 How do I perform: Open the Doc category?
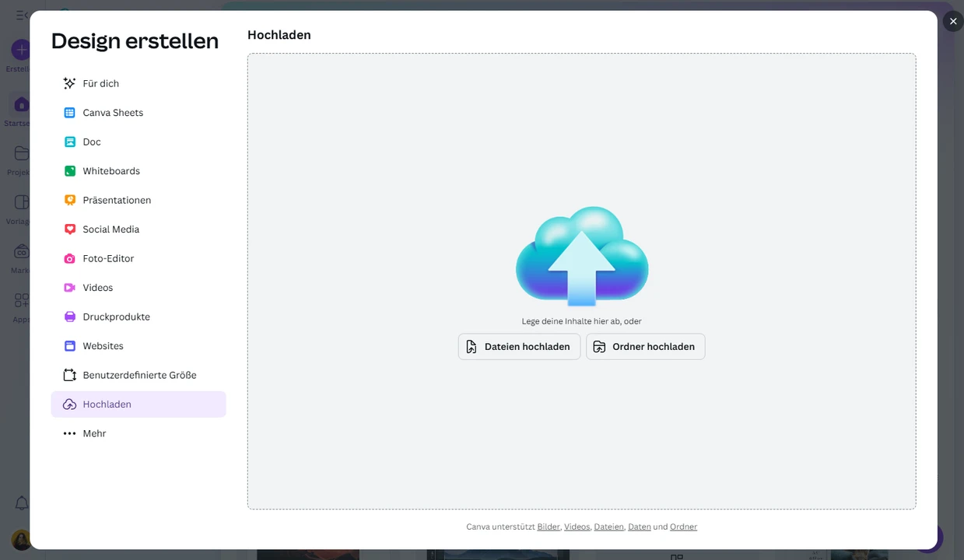138,142
